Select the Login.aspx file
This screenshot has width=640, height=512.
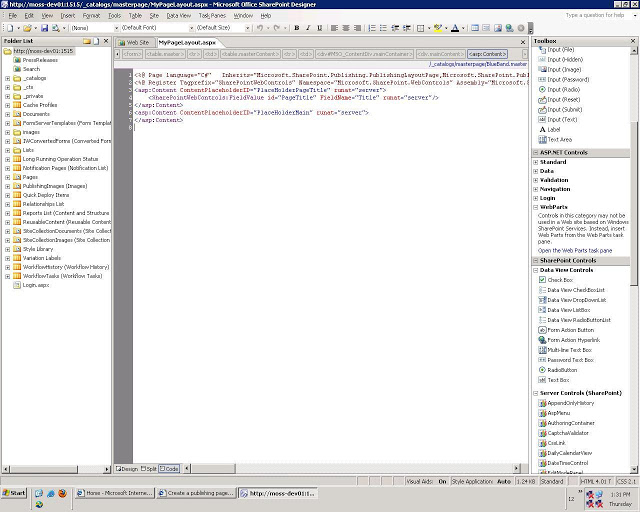pos(31,285)
